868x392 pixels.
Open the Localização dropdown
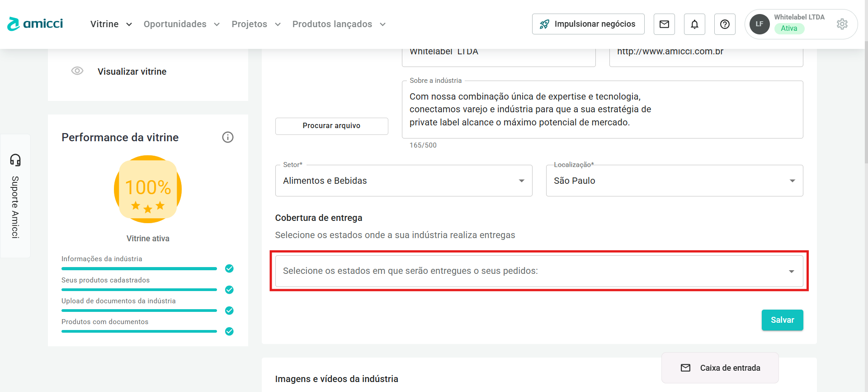pyautogui.click(x=674, y=181)
